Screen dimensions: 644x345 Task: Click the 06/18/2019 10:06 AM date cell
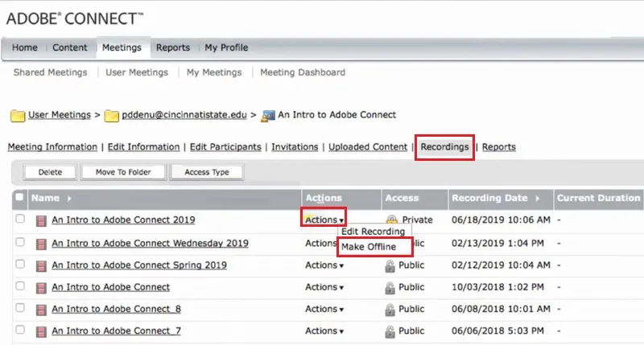tap(501, 220)
